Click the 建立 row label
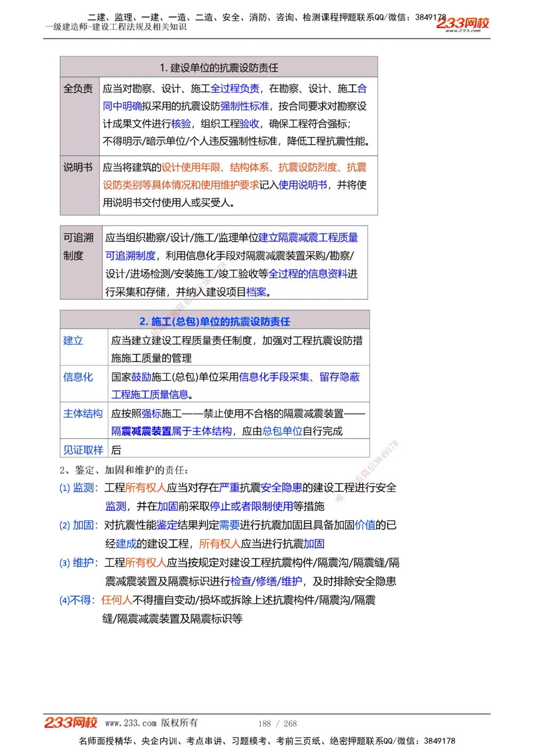 click(72, 340)
